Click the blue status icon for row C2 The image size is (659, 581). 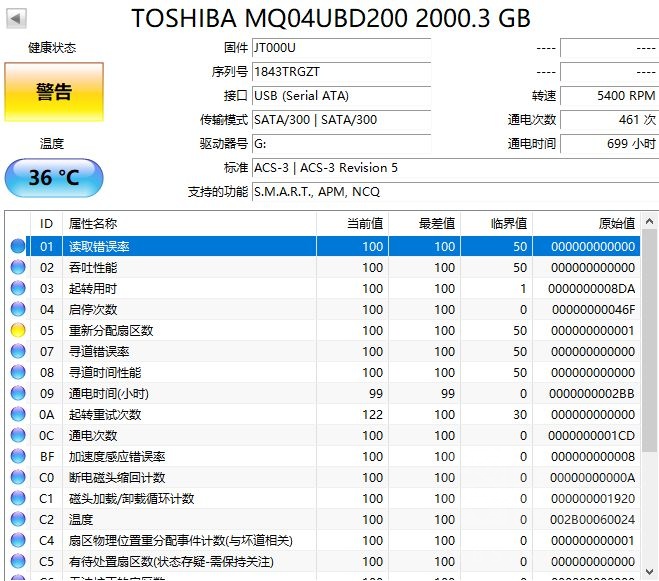click(x=18, y=520)
